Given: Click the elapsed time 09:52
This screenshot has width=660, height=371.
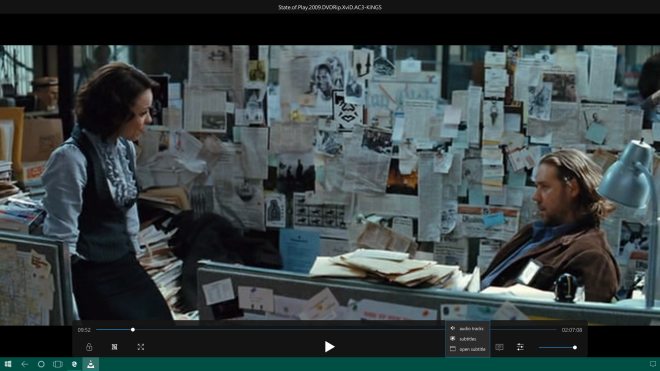Looking at the screenshot, I should (x=84, y=330).
